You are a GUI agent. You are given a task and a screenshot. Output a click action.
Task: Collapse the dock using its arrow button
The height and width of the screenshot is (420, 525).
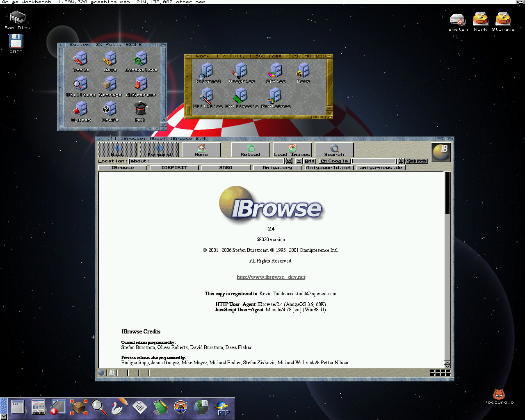[4, 417]
